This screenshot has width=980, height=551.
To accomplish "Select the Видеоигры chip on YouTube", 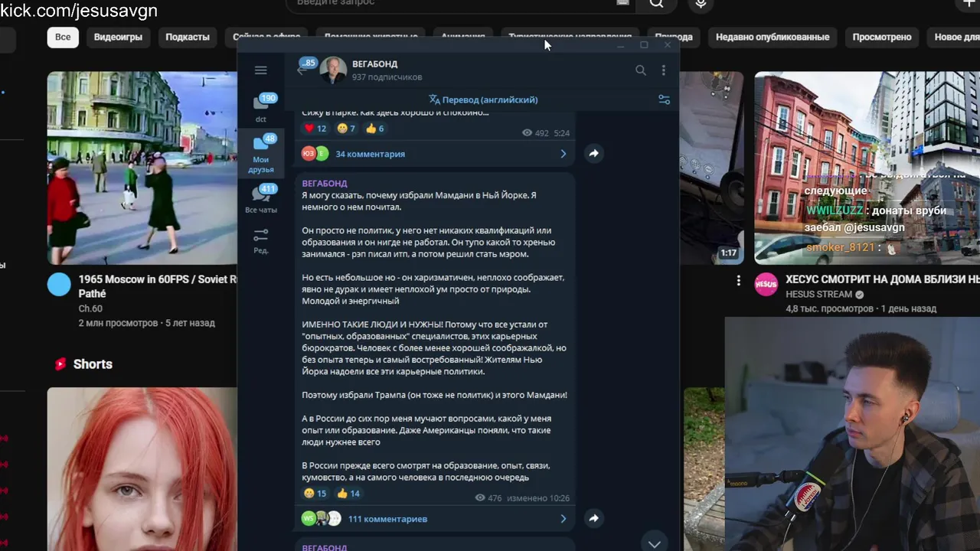I will pos(119,37).
